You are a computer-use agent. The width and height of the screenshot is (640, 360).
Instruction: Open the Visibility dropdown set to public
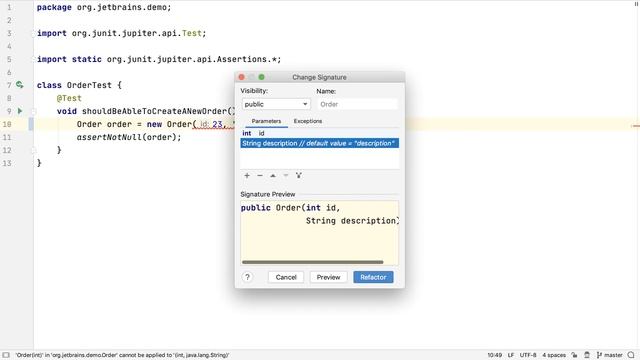point(276,104)
